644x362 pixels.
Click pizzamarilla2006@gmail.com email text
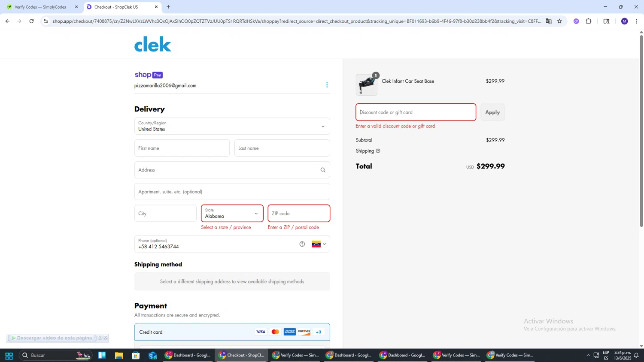[x=165, y=86]
